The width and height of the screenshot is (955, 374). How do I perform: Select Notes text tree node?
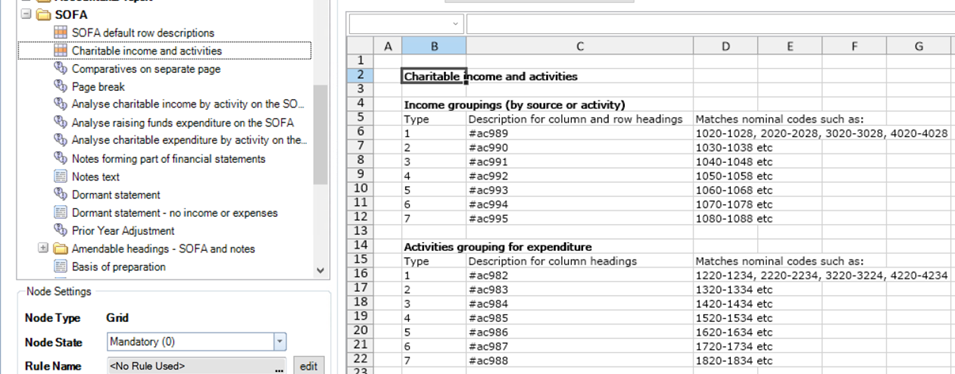coord(96,177)
